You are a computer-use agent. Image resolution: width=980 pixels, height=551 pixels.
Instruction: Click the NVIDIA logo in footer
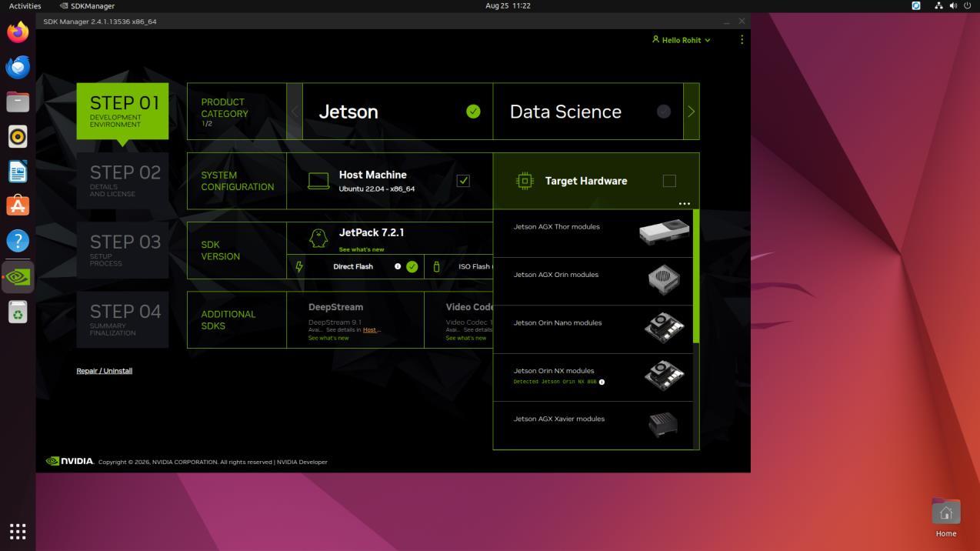(x=69, y=461)
